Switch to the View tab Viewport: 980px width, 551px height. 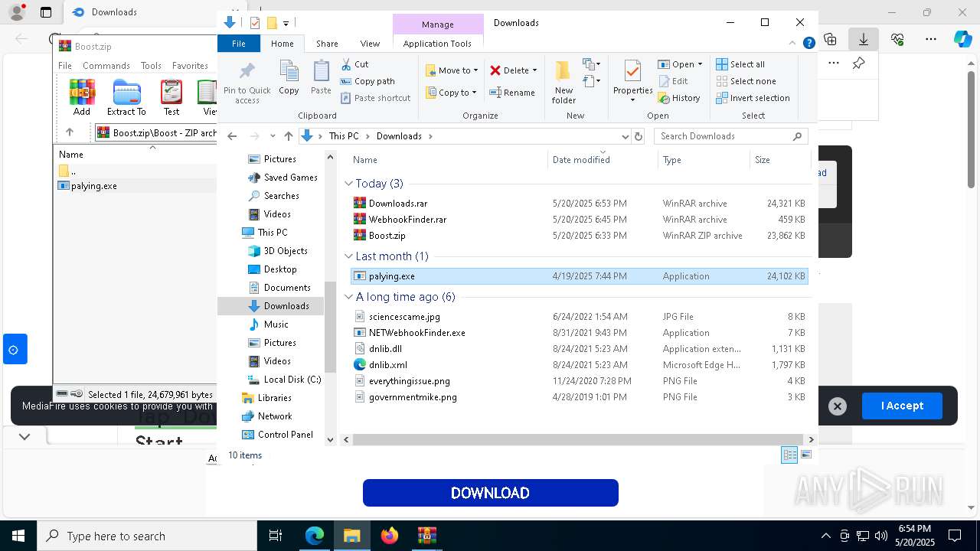(x=370, y=44)
